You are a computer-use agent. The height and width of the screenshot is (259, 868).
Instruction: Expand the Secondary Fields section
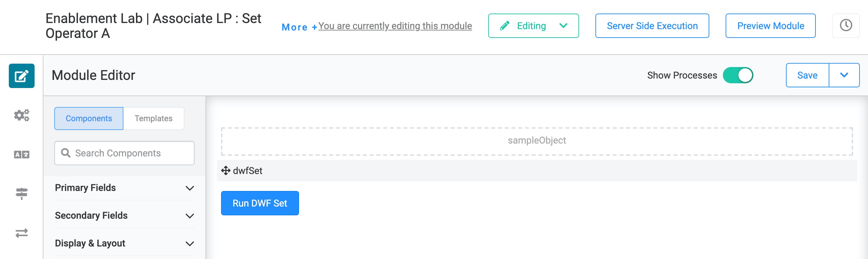[124, 216]
